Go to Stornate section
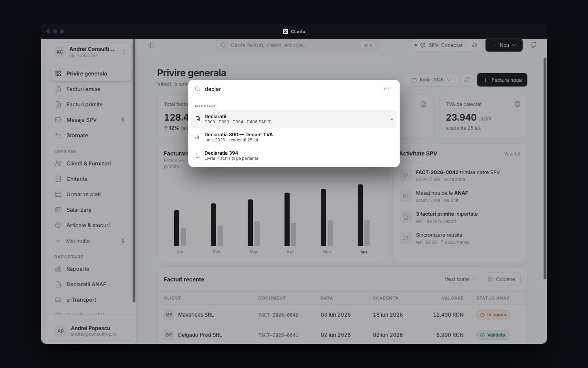588x368 pixels. click(91, 135)
